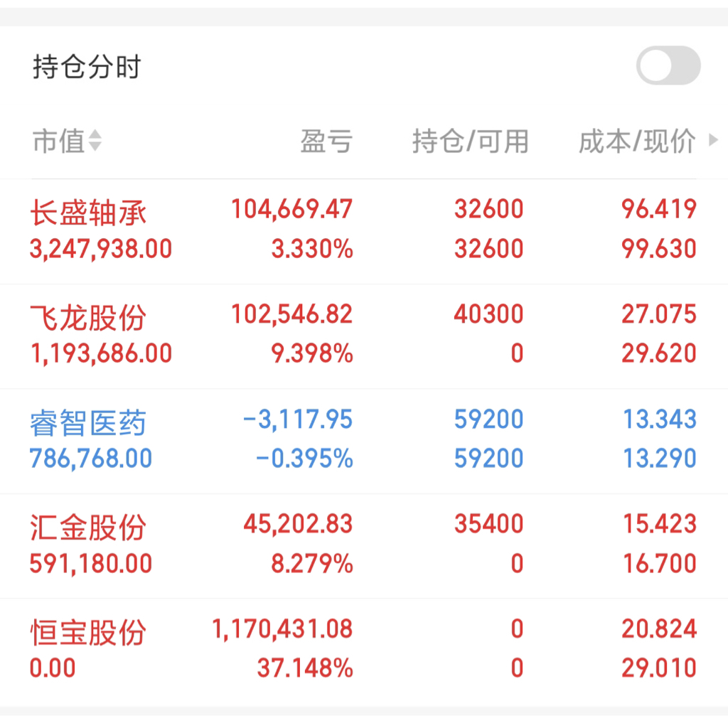Click 睿智医药 loss value -3,117.95
Viewport: 728px width, 716px height.
(298, 420)
